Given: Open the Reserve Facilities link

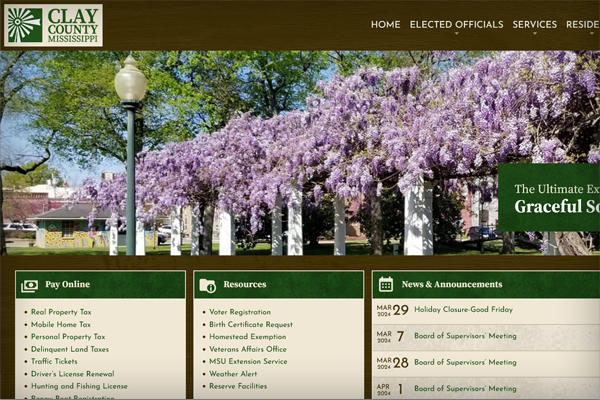Looking at the screenshot, I should coord(238,386).
